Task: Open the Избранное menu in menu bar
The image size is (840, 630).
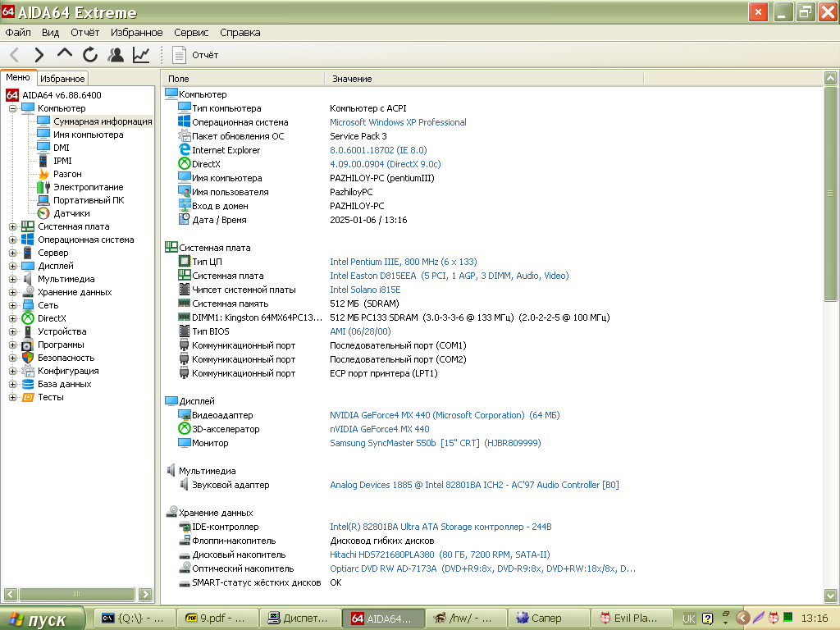Action: pyautogui.click(x=137, y=33)
